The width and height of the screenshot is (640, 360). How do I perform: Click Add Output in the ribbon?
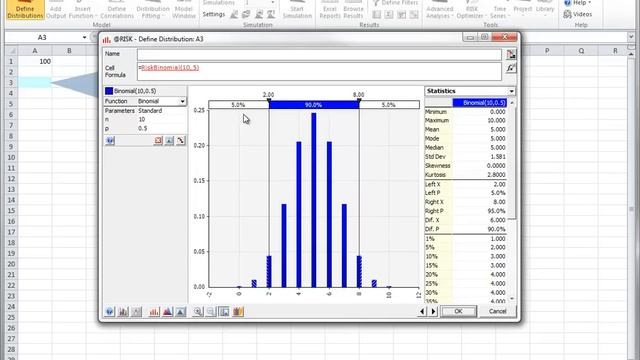tap(56, 10)
